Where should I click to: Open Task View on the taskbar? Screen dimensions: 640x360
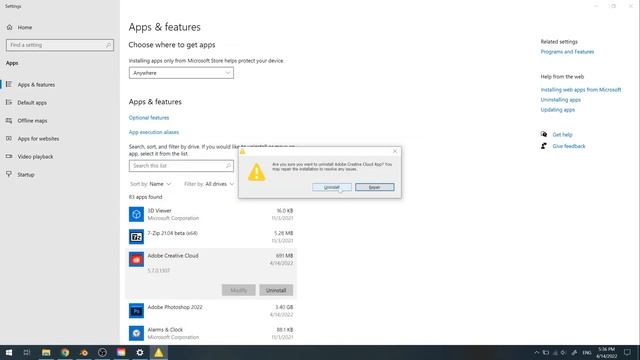(27, 352)
